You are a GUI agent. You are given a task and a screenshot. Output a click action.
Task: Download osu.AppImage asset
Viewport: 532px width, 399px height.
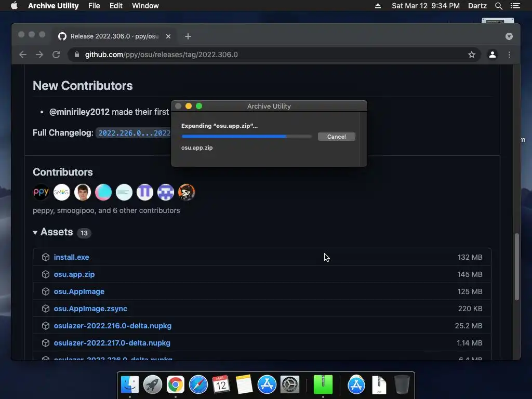79,291
